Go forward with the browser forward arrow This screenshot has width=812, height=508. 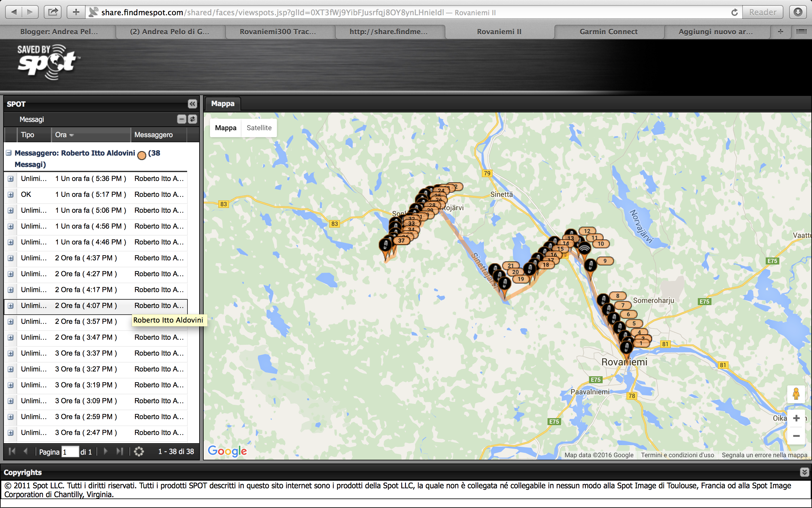(30, 12)
